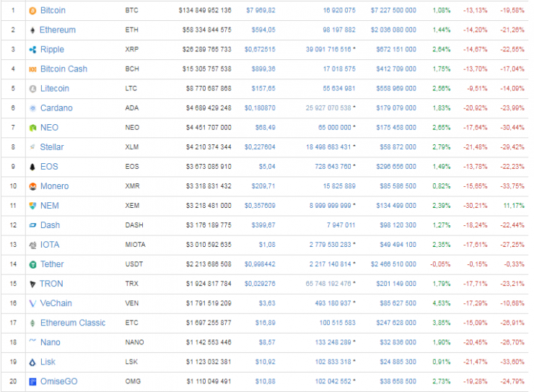This screenshot has height=392, width=534.
Task: Open the Cardano name link
Action: [56, 108]
